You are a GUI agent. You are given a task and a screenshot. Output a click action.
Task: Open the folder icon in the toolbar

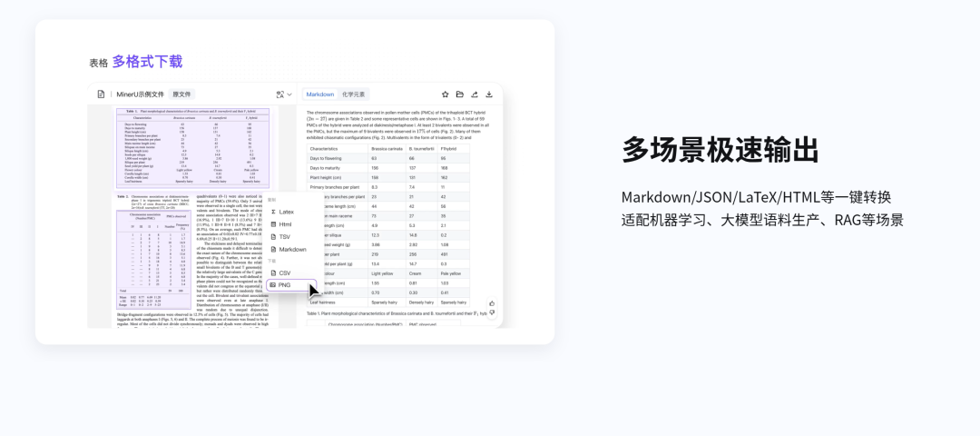click(460, 94)
